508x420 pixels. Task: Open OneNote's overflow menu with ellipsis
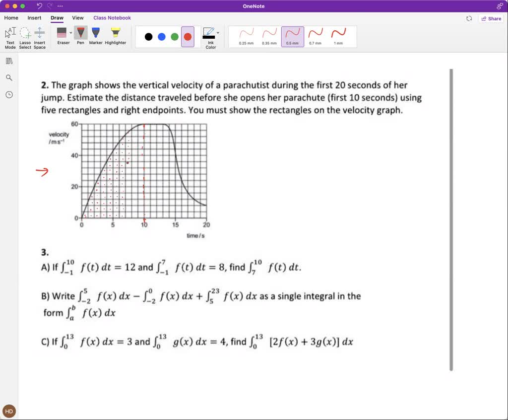click(x=60, y=6)
